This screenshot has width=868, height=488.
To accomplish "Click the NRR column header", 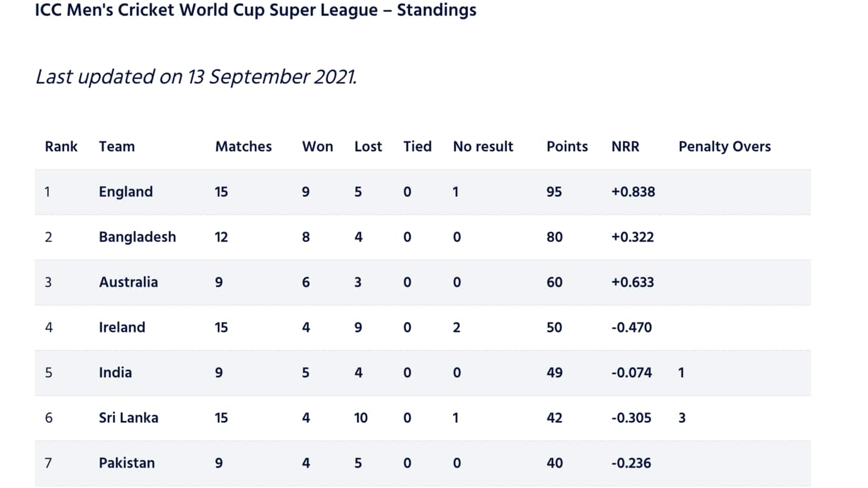I will 626,146.
